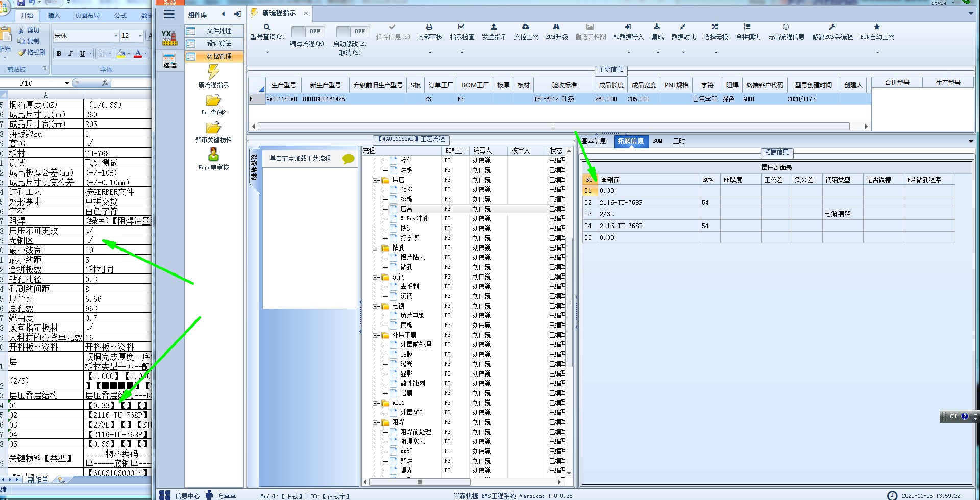This screenshot has width=980, height=500.
Task: Open Excel name box dropdown F10
Action: pyautogui.click(x=67, y=83)
